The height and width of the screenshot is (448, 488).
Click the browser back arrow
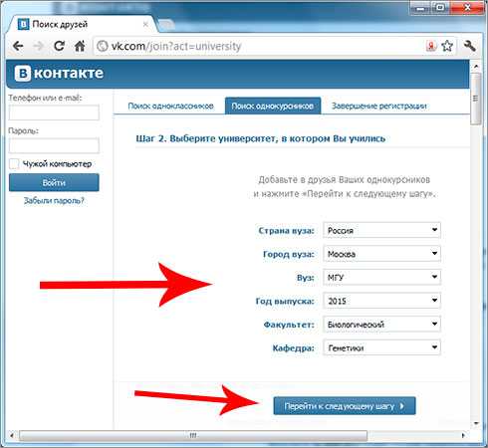pyautogui.click(x=18, y=46)
